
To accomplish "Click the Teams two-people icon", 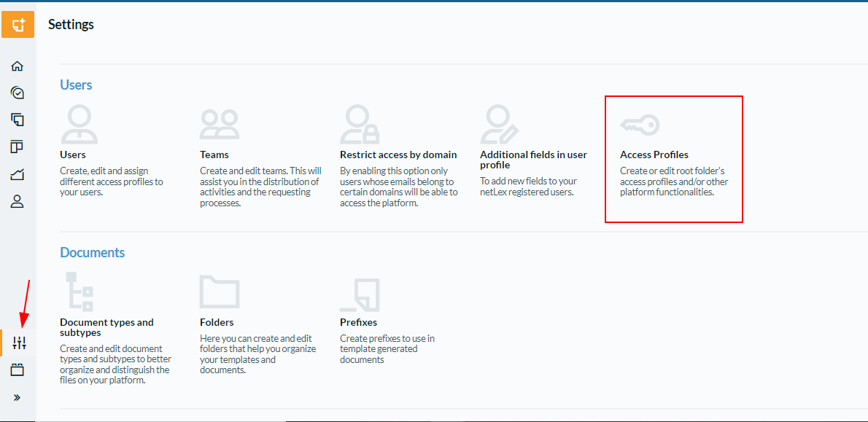I will click(x=220, y=124).
